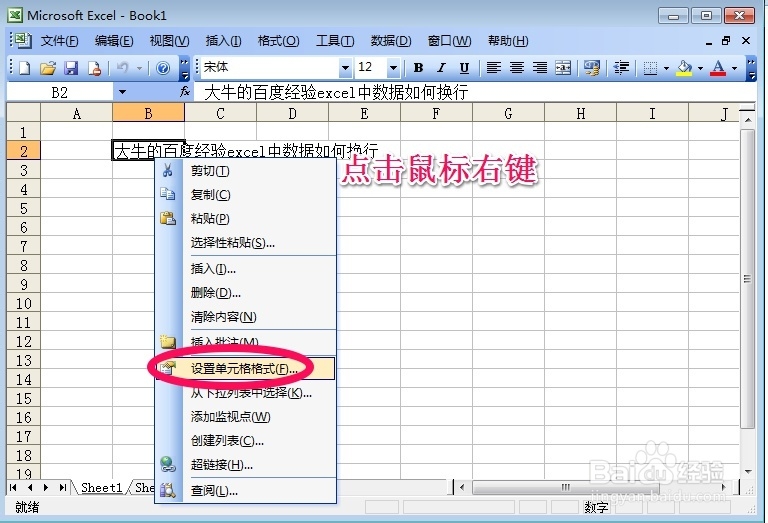The image size is (768, 523).
Task: Open the Font Color dropdown arrow
Action: click(734, 68)
